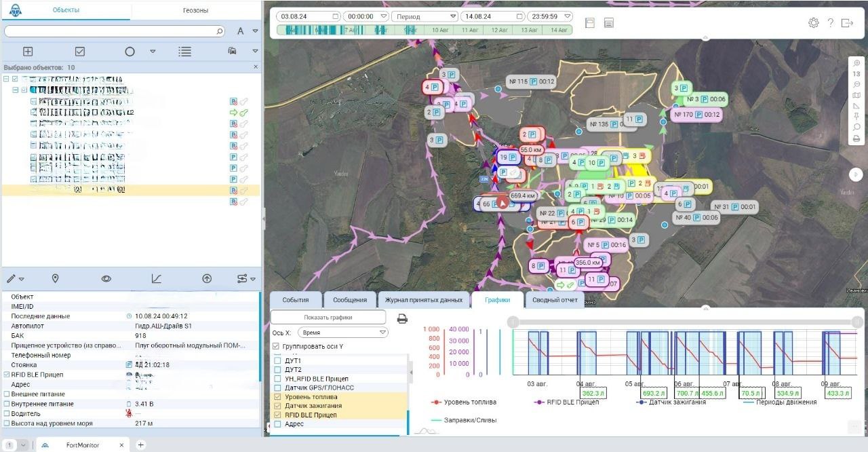Expand the Ось X Время dropdown
Viewport: 868px width, 452px height.
tap(342, 333)
